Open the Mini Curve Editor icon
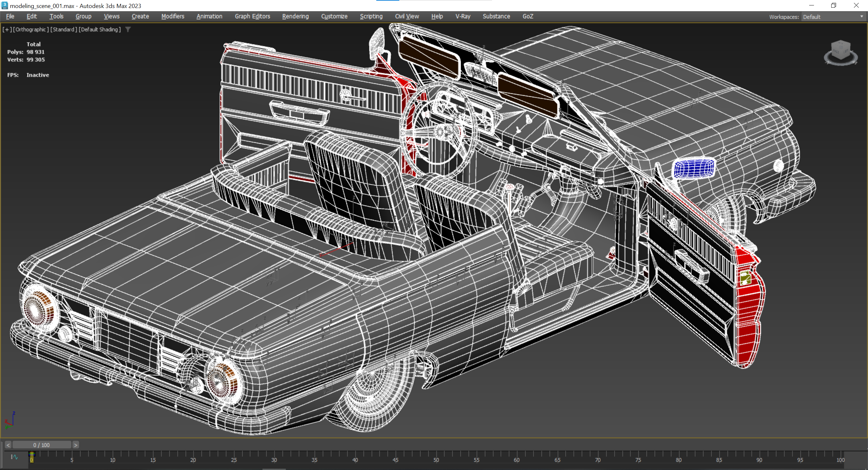The width and height of the screenshot is (868, 470). click(14, 457)
